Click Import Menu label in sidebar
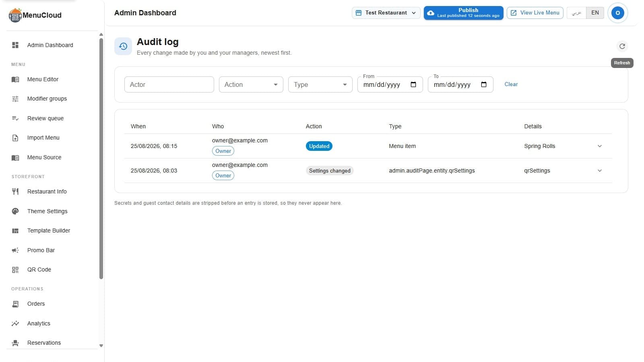This screenshot has width=644, height=362. click(x=43, y=138)
